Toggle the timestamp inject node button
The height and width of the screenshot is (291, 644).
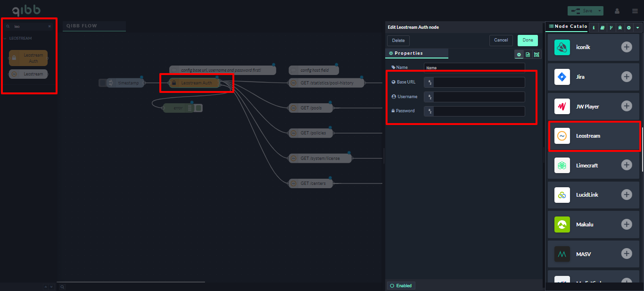pyautogui.click(x=102, y=83)
